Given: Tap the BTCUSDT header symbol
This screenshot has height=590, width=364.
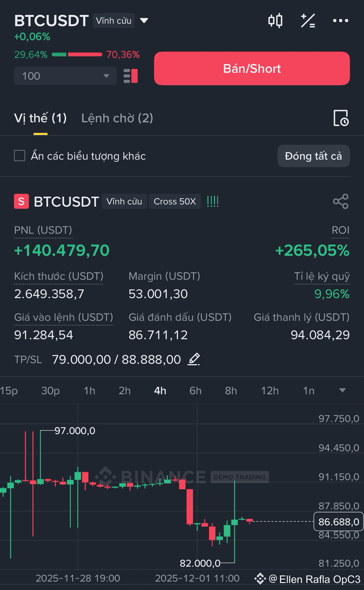Looking at the screenshot, I should 51,21.
